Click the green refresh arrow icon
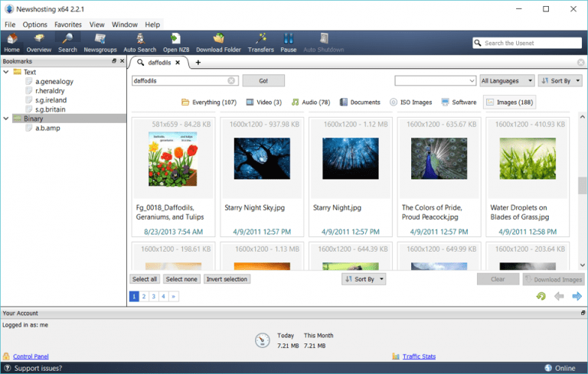 tap(541, 297)
